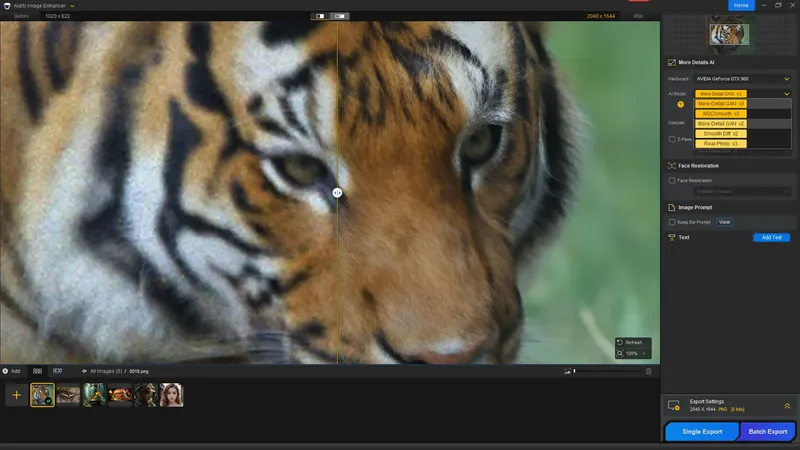Expand Export Settings with the double chevron
800x450 pixels.
787,406
